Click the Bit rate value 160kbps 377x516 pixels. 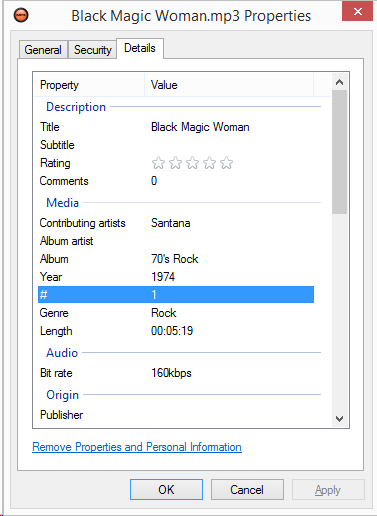[171, 373]
